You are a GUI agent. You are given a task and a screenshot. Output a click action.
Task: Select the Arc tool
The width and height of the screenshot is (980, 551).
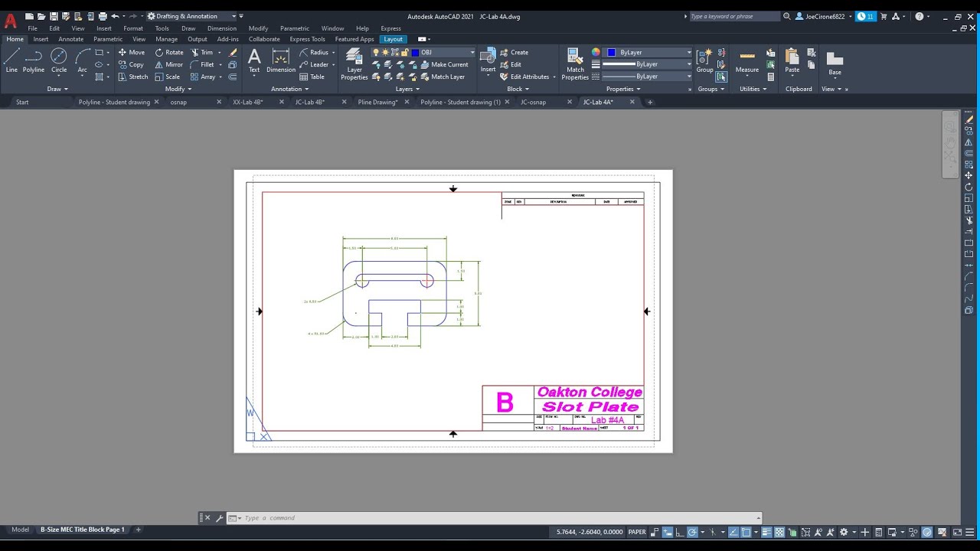pos(82,60)
